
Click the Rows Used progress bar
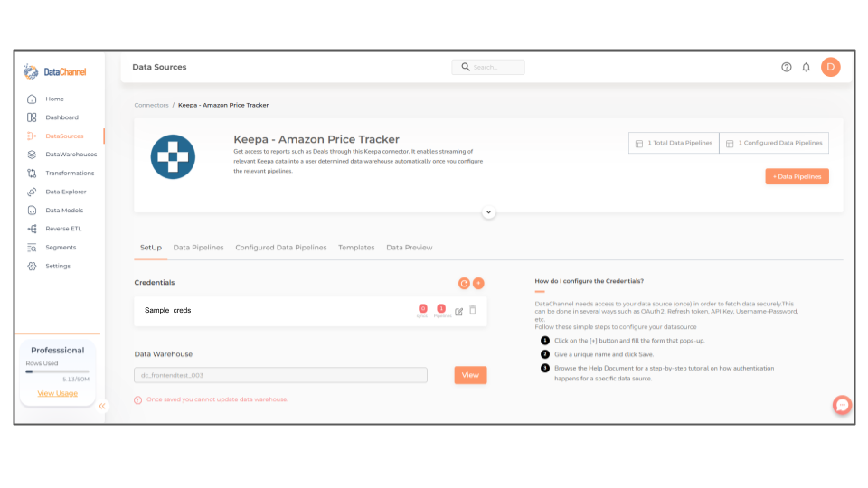click(57, 371)
